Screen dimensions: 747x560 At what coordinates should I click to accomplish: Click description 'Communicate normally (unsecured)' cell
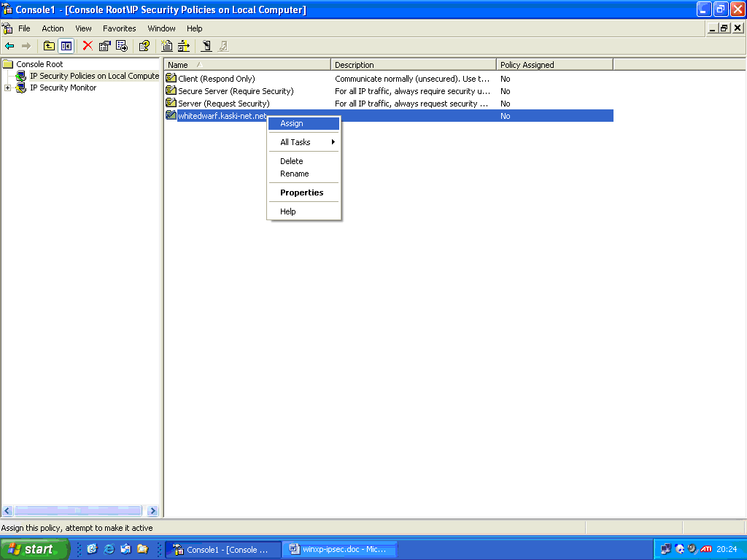[412, 79]
